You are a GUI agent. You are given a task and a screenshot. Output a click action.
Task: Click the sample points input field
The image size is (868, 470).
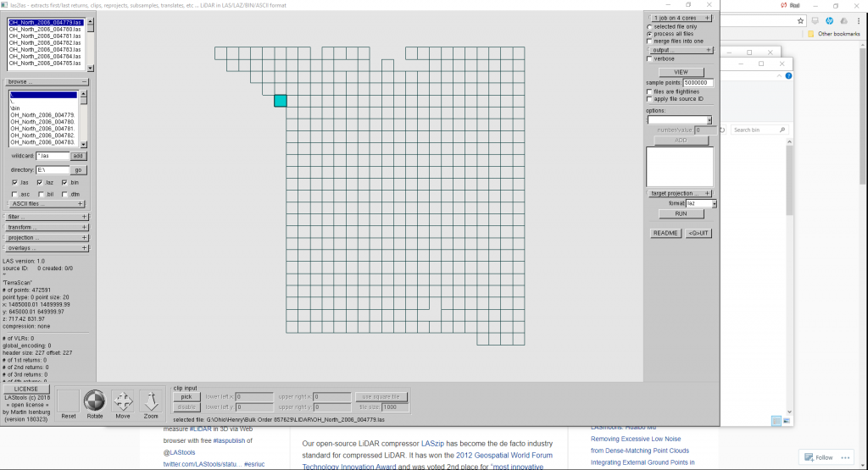click(698, 83)
